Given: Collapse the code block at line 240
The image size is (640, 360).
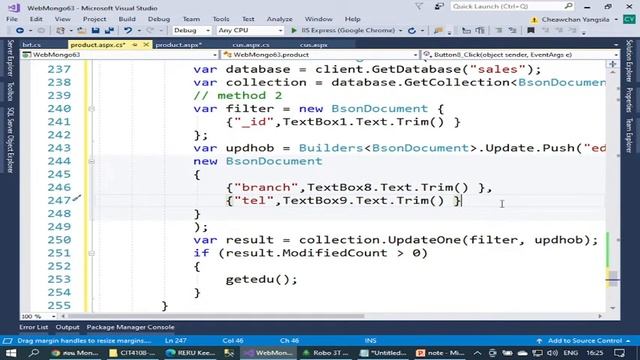Looking at the screenshot, I should click(91, 109).
